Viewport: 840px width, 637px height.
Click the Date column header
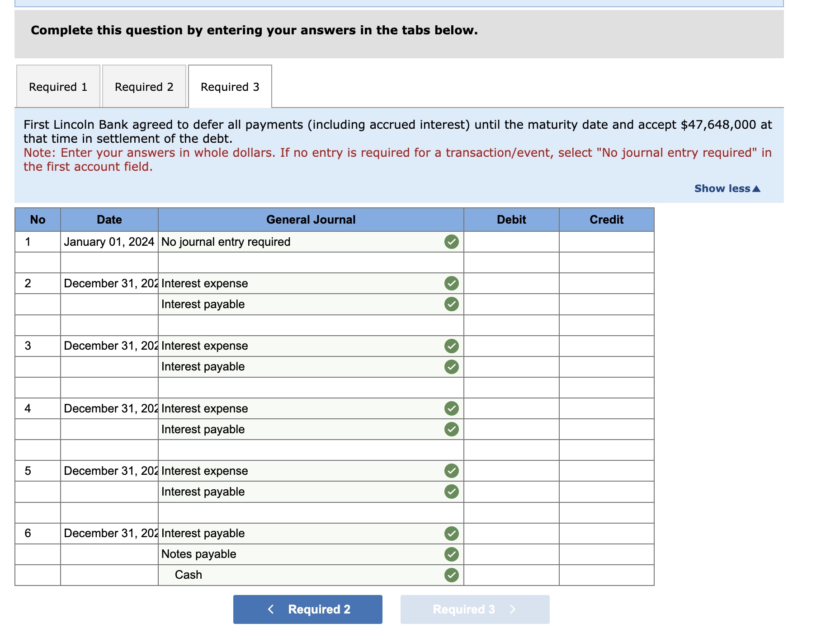[x=109, y=220]
